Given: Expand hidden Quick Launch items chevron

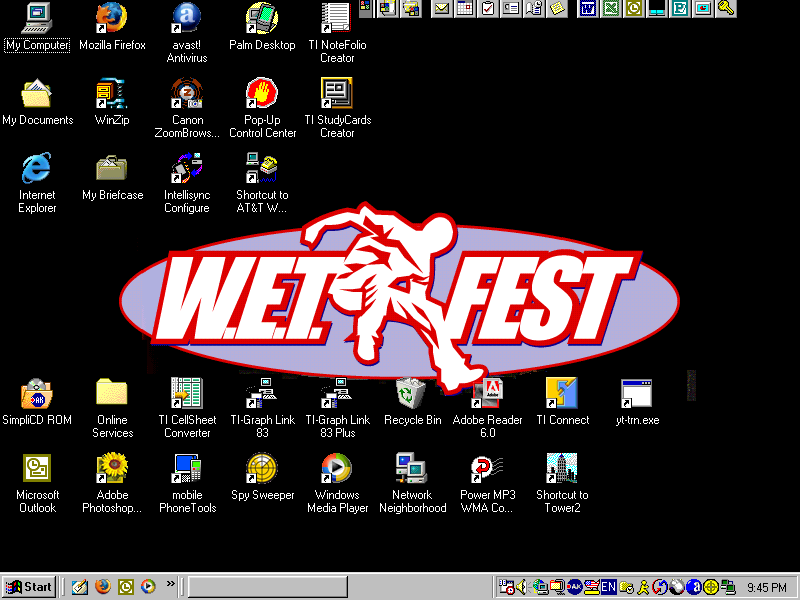Looking at the screenshot, I should pos(170,584).
